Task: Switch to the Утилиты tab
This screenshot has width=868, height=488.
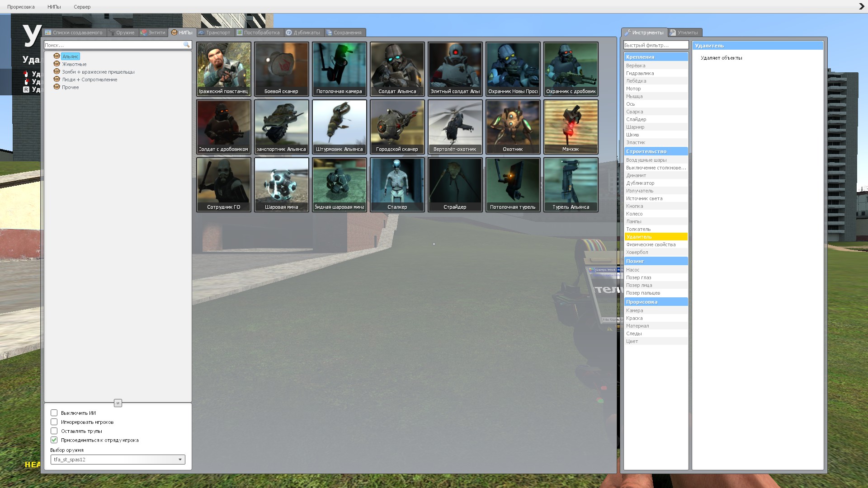Action: 684,33
